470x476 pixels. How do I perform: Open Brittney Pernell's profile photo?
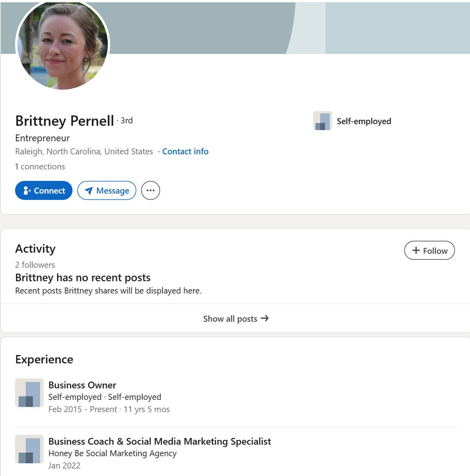pos(63,44)
